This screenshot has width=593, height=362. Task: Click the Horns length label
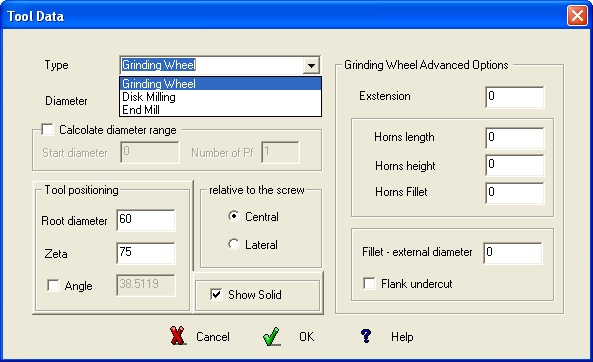[x=404, y=137]
